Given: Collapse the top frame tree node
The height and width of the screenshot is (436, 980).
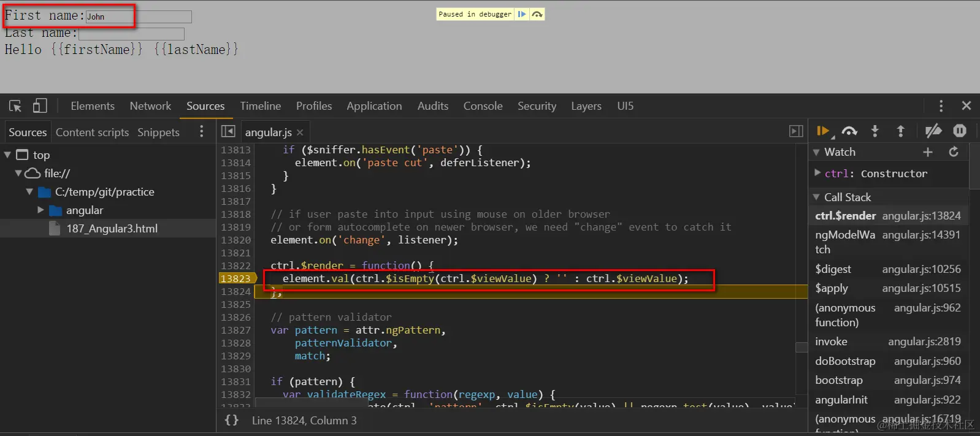Looking at the screenshot, I should (7, 155).
